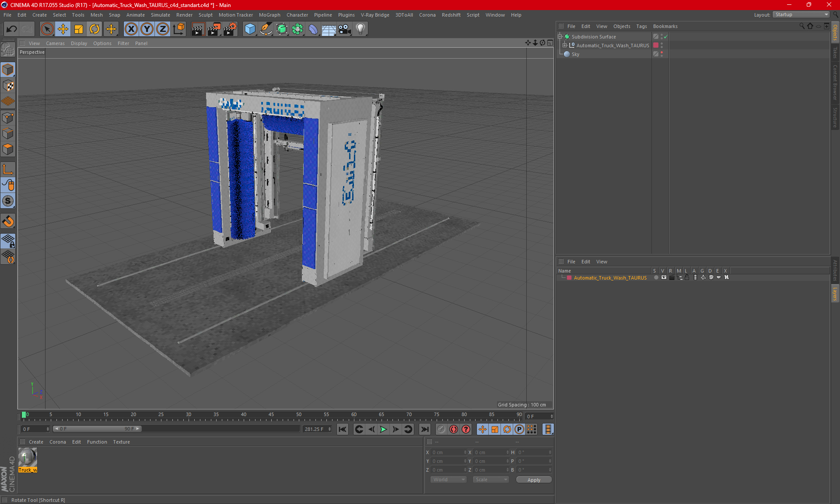Switch to Texture mode

(x=8, y=86)
